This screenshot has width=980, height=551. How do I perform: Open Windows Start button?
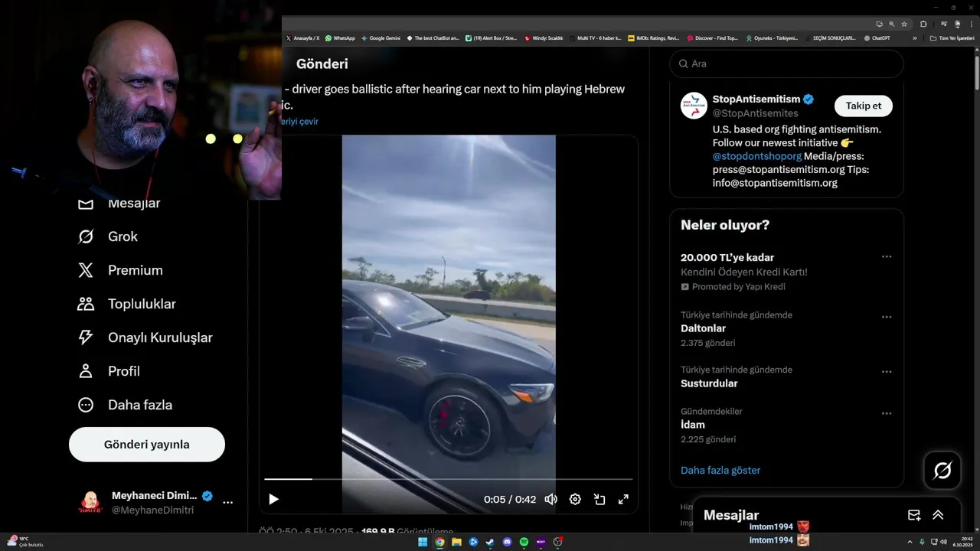pyautogui.click(x=423, y=542)
